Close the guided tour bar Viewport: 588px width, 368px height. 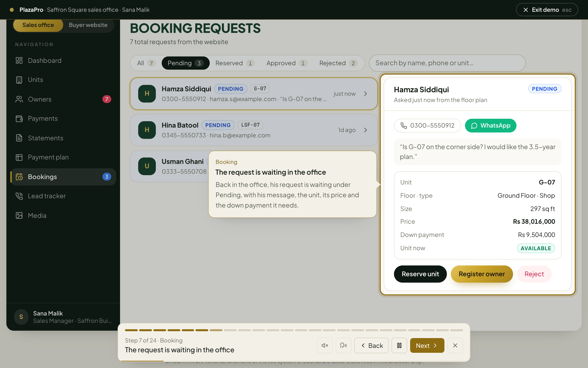pyautogui.click(x=455, y=345)
